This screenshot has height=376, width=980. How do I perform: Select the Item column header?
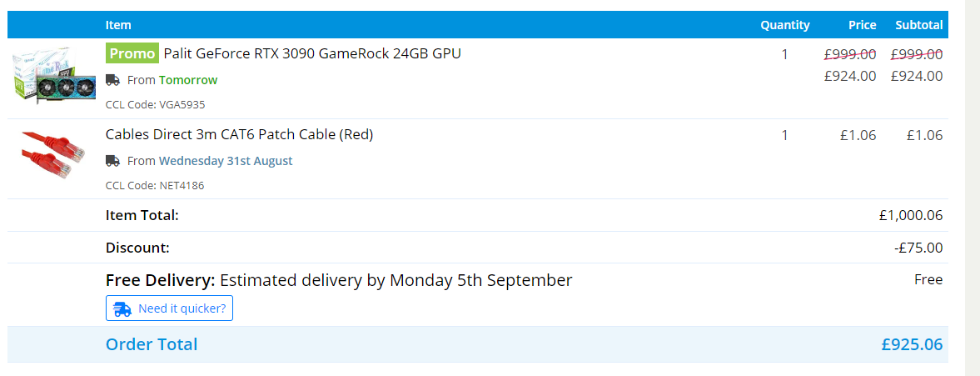(x=118, y=25)
